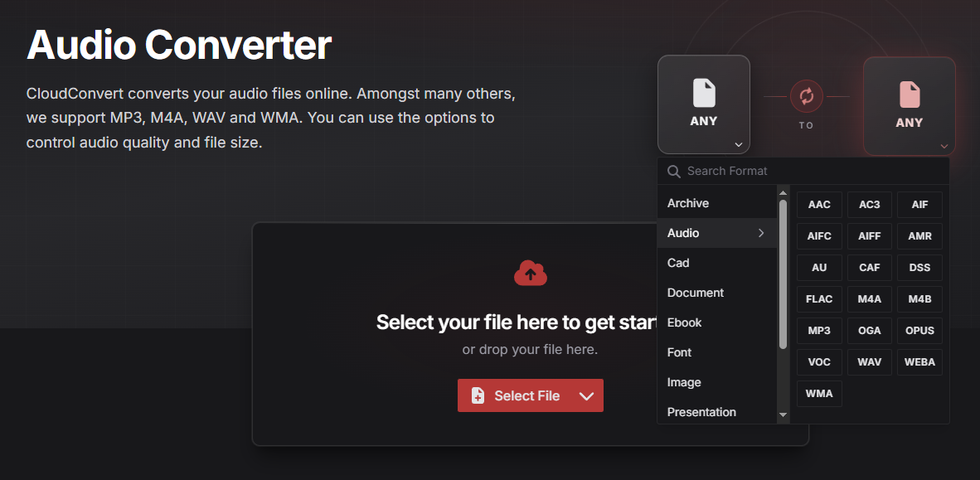Select the Archive category
The height and width of the screenshot is (480, 980).
pos(717,203)
